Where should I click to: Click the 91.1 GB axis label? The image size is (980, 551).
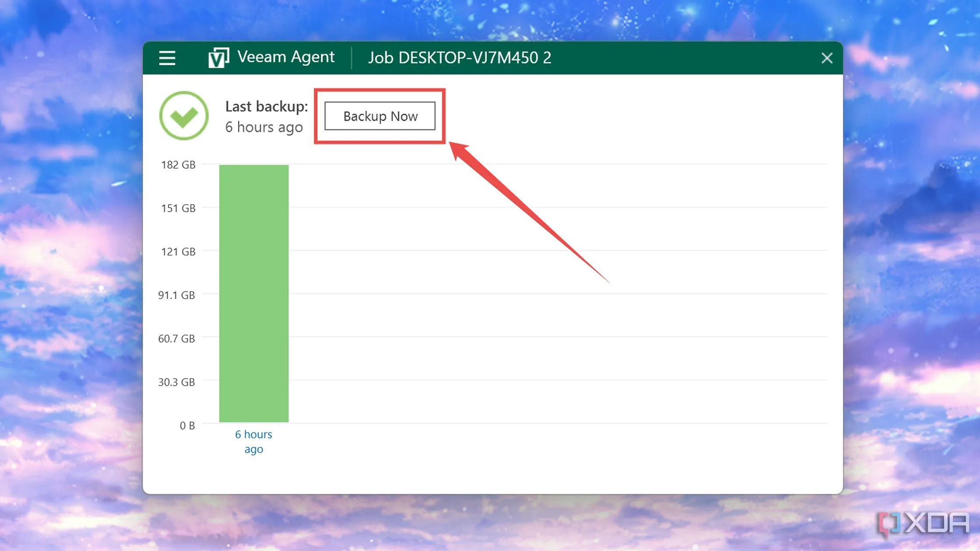tap(176, 295)
